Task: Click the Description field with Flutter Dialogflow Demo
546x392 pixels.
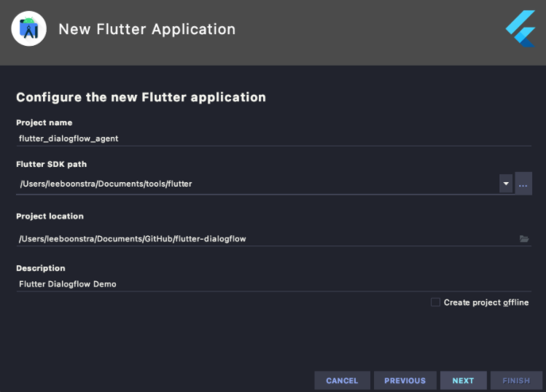Action: (x=255, y=284)
